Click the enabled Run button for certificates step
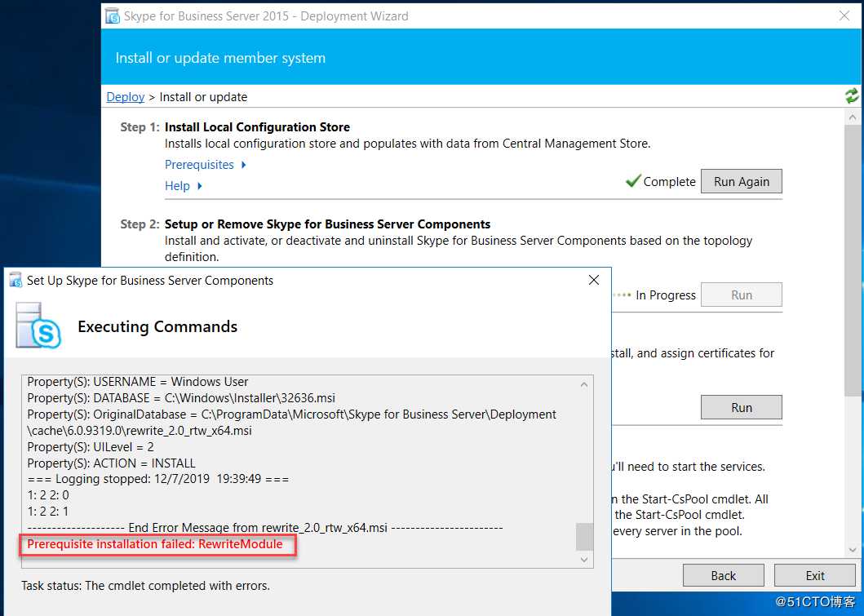The width and height of the screenshot is (864, 616). tap(741, 407)
